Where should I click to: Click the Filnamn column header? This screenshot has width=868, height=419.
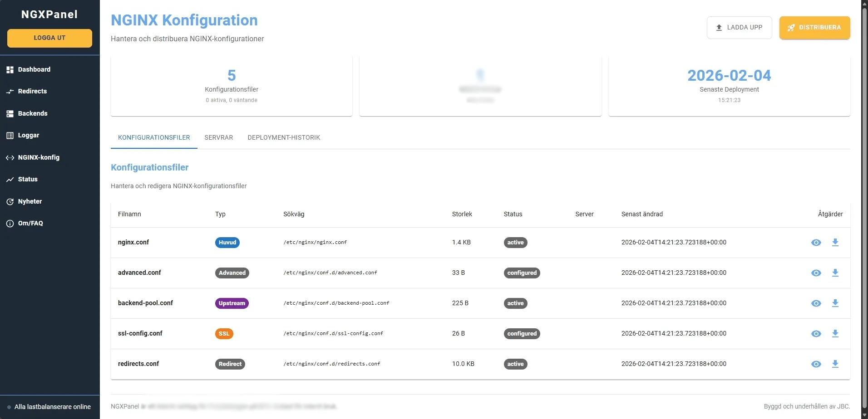[129, 214]
